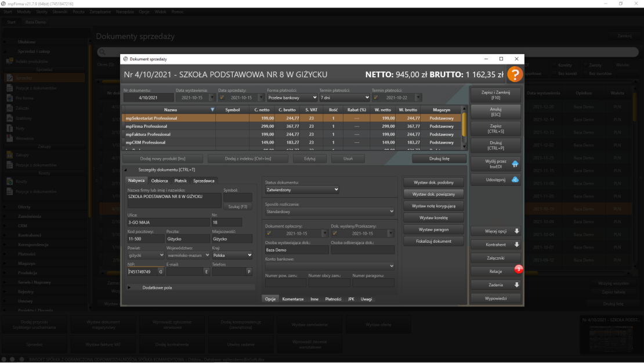Toggle the Data sprzedaży checkbox
This screenshot has width=644, height=363.
(x=222, y=98)
